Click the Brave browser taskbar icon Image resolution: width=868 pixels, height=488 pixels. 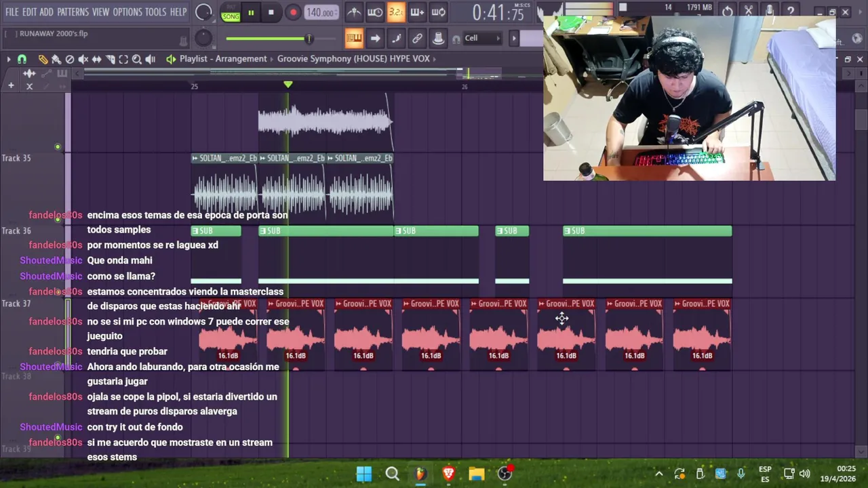pyautogui.click(x=448, y=474)
